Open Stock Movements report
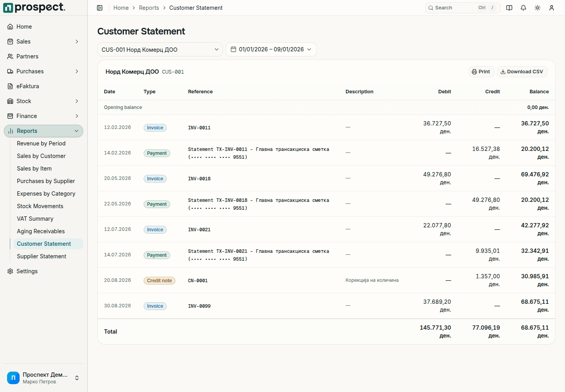The image size is (565, 392). pyautogui.click(x=40, y=206)
